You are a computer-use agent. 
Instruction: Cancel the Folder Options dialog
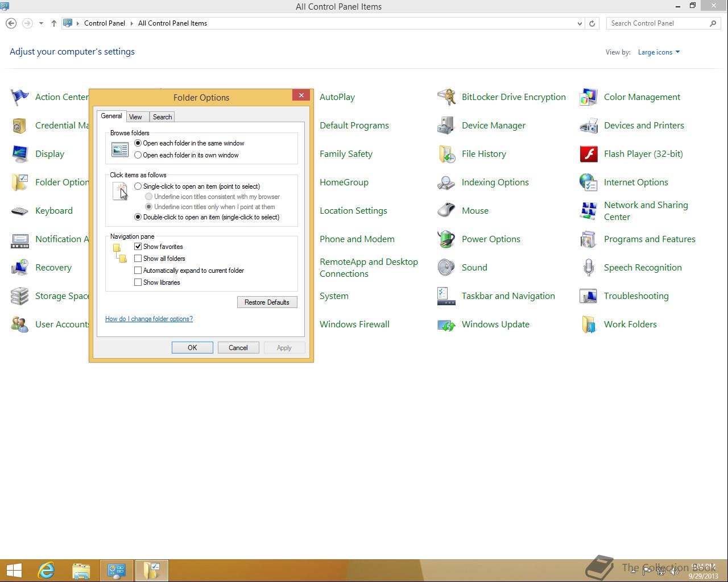click(x=238, y=348)
